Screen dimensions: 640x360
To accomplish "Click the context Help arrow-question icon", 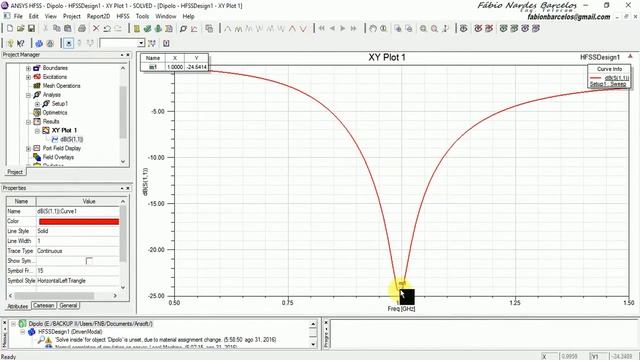I will coord(20,43).
